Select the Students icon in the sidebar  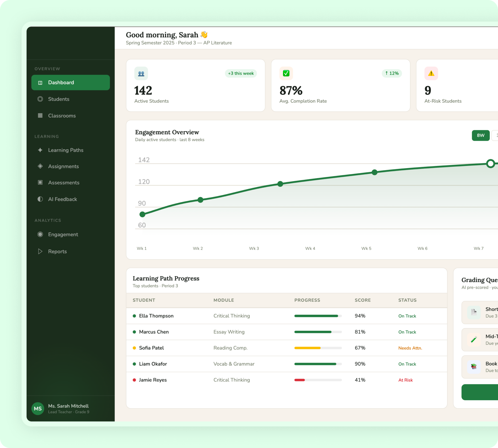click(40, 99)
